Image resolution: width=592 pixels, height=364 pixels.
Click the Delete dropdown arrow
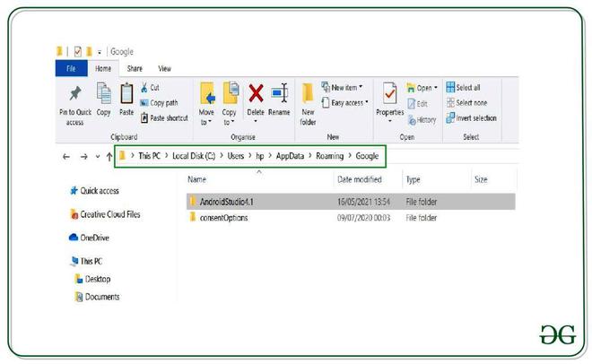[256, 121]
